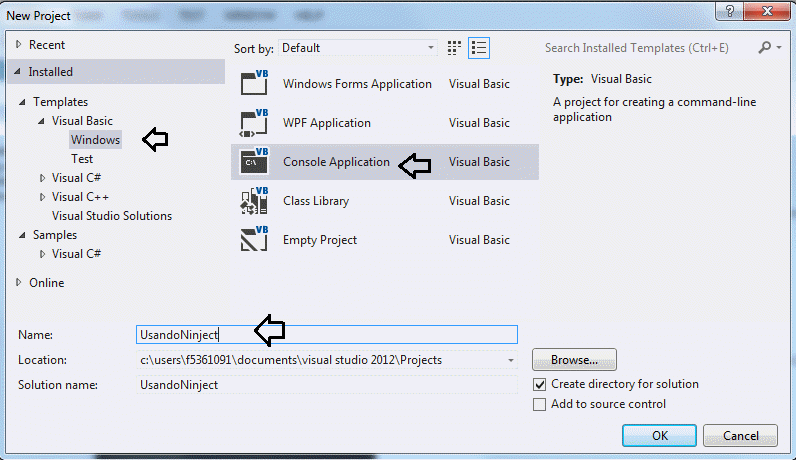796x460 pixels.
Task: Select Visual Studio Solutions in tree
Action: coord(112,216)
